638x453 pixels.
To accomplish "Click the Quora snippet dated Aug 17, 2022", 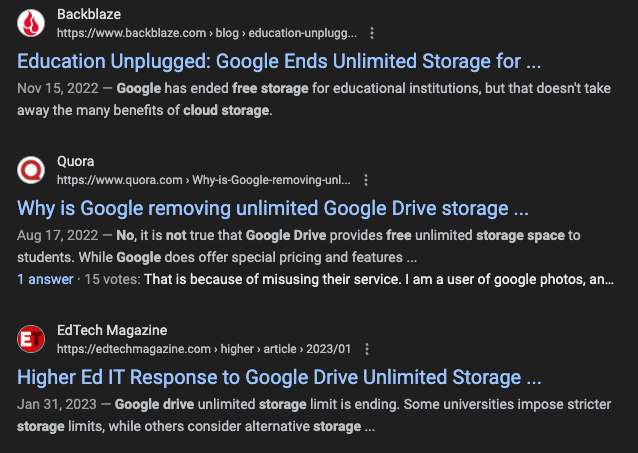I will pos(300,246).
